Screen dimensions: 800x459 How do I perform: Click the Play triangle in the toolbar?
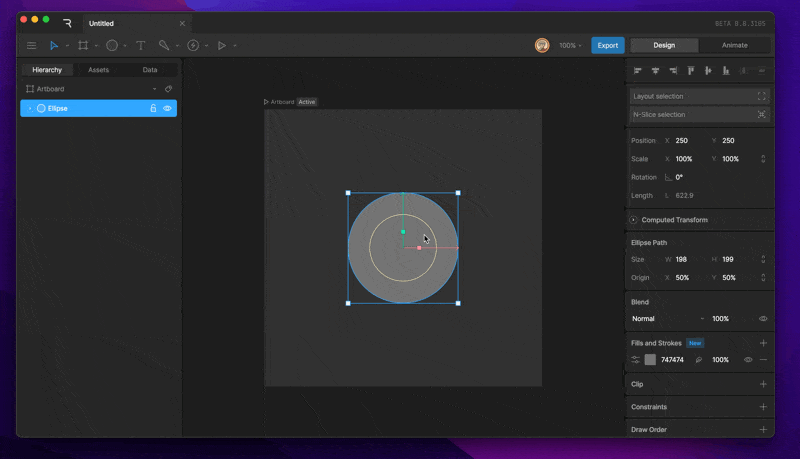point(222,45)
